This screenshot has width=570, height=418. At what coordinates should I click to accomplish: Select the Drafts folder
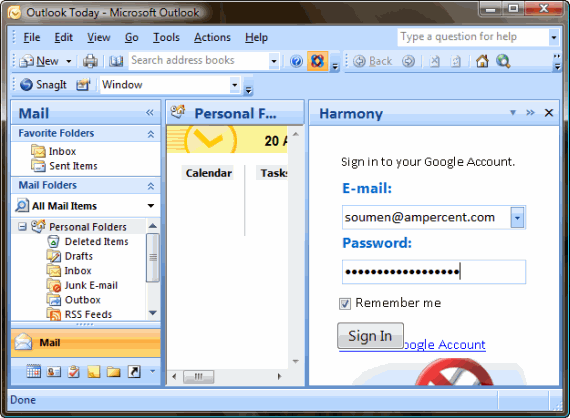point(70,256)
